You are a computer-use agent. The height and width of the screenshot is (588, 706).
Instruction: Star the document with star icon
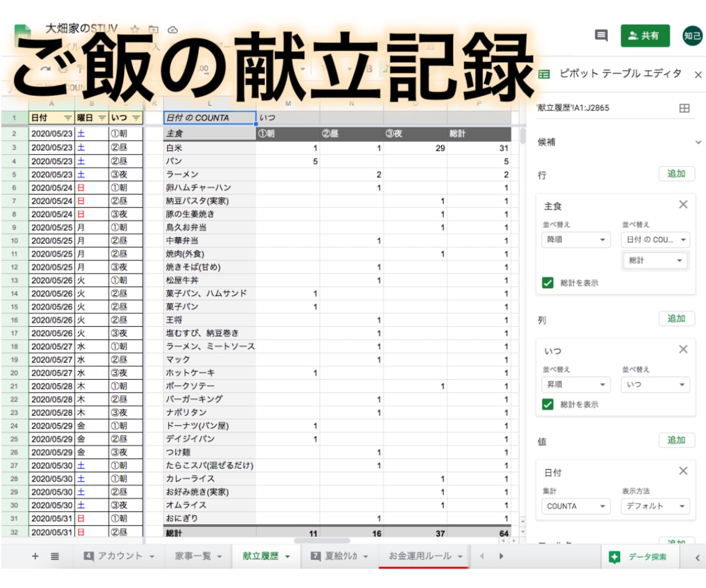(134, 29)
